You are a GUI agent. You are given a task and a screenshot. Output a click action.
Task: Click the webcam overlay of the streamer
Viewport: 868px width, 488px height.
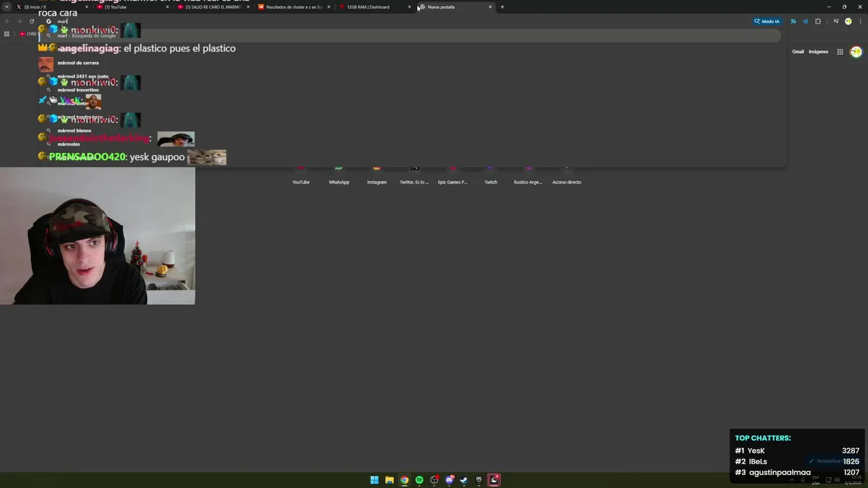coord(98,236)
